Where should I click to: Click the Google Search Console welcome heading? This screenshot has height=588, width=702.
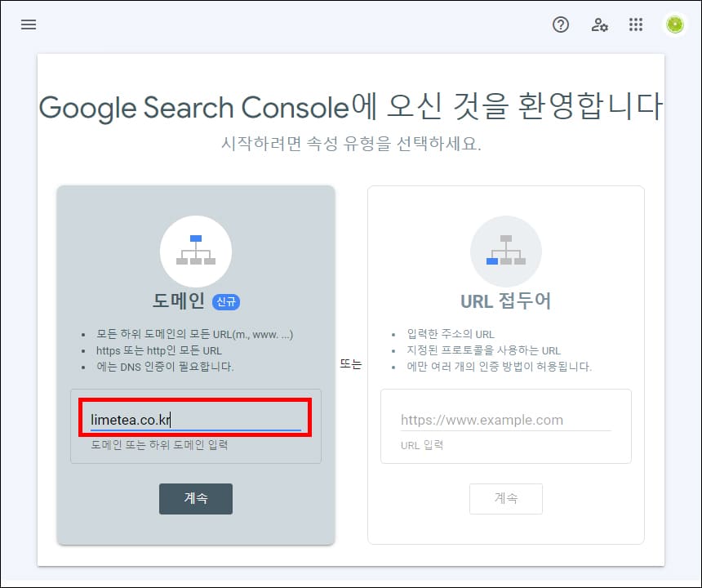coord(351,106)
